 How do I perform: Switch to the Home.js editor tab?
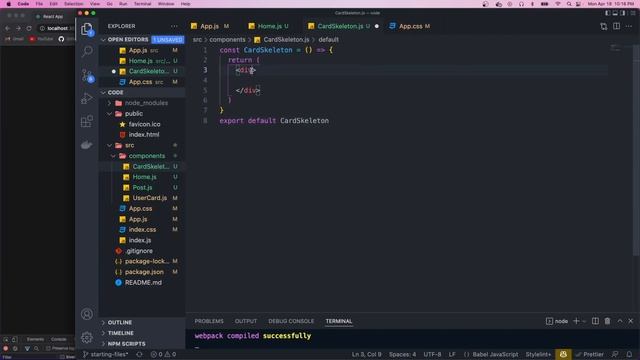tap(269, 26)
